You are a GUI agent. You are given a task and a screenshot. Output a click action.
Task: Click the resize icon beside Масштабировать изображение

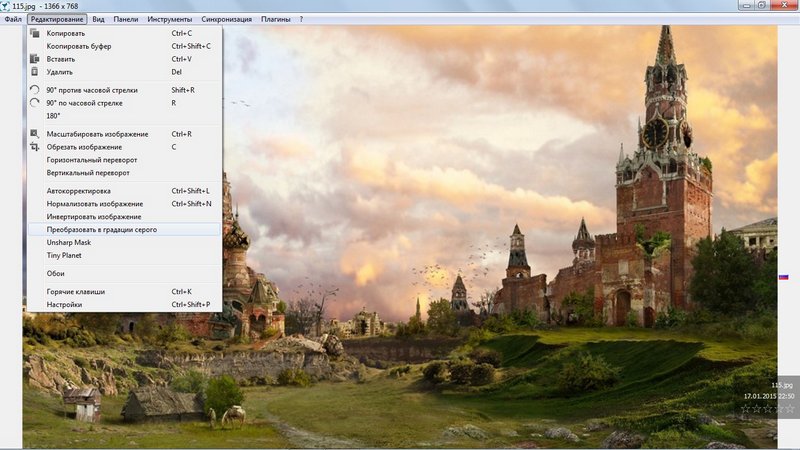[35, 134]
